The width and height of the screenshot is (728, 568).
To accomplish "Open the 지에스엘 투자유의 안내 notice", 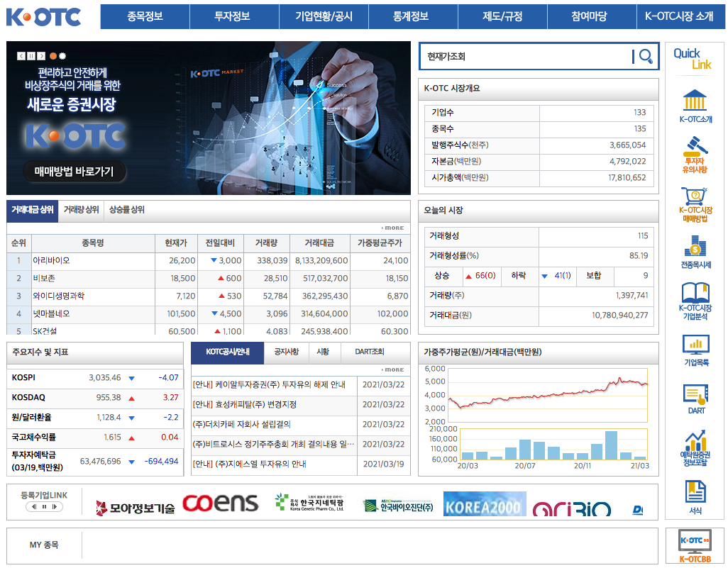I will (x=249, y=464).
